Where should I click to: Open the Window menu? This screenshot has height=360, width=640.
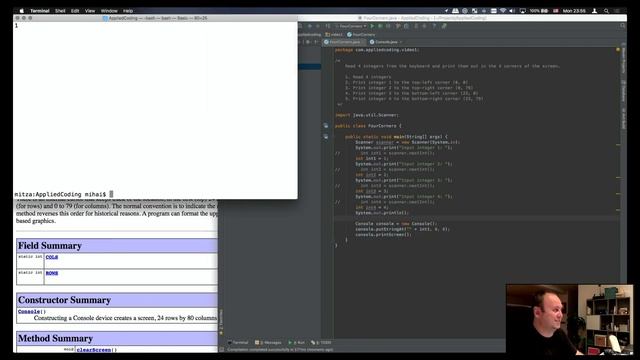109,11
